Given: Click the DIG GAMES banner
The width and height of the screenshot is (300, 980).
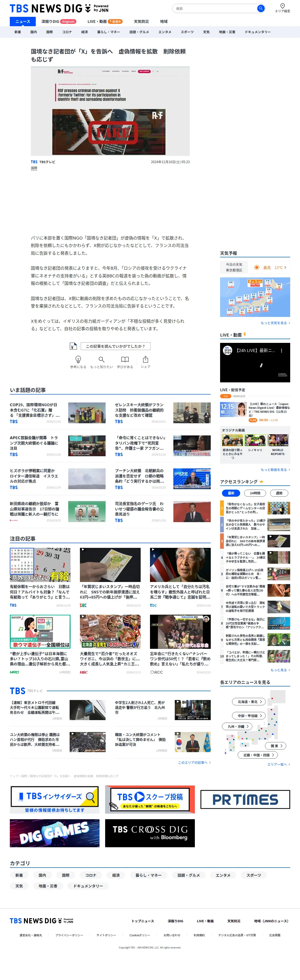Looking at the screenshot, I should (x=55, y=833).
